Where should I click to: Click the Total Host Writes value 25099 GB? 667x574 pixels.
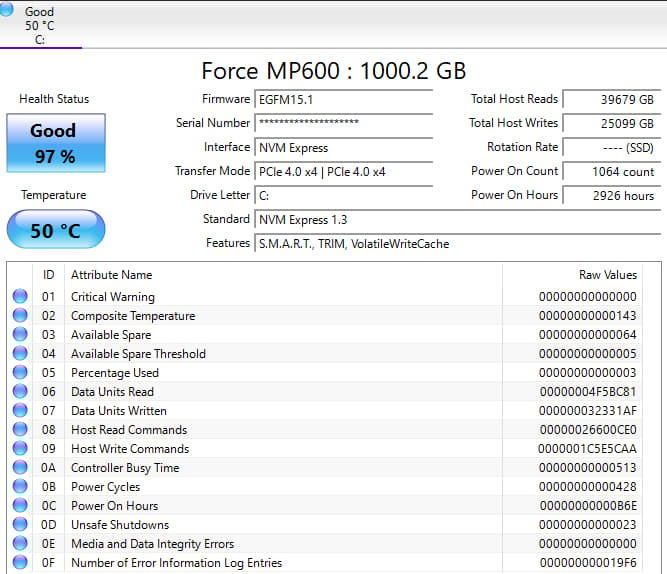click(x=612, y=123)
